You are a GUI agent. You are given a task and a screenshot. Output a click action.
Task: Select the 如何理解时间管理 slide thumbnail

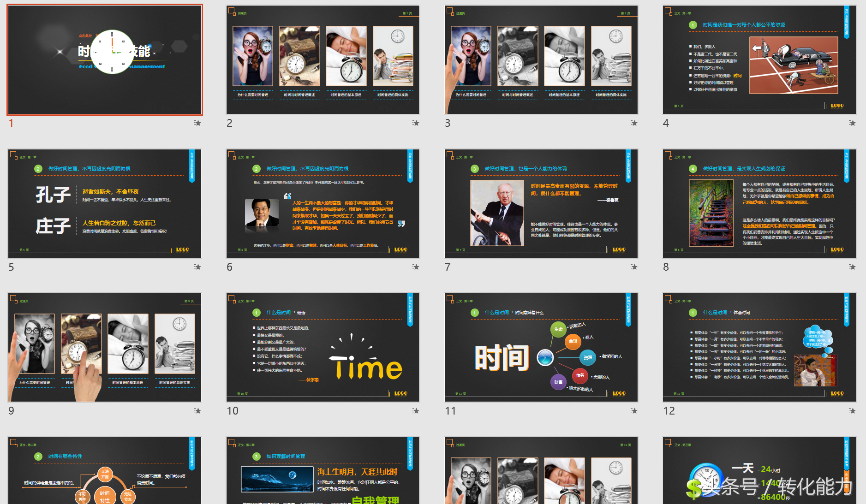click(x=323, y=470)
